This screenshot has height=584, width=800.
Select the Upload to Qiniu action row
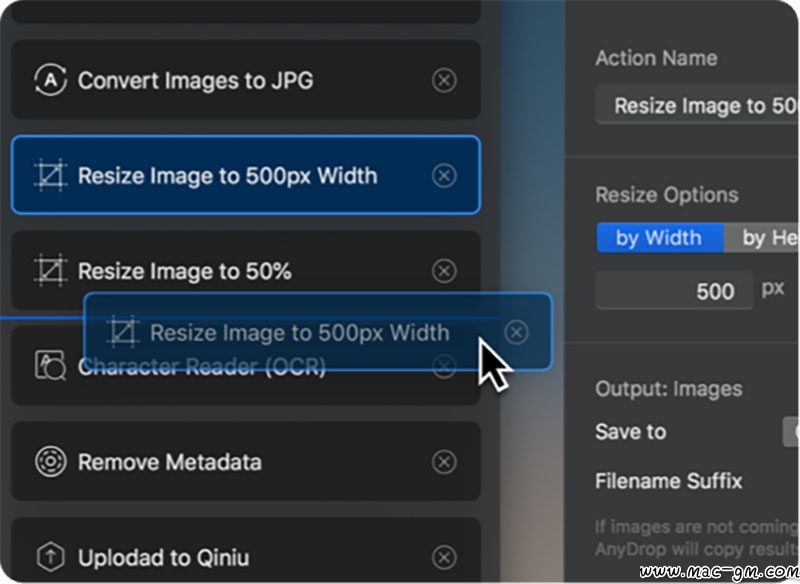pyautogui.click(x=245, y=550)
